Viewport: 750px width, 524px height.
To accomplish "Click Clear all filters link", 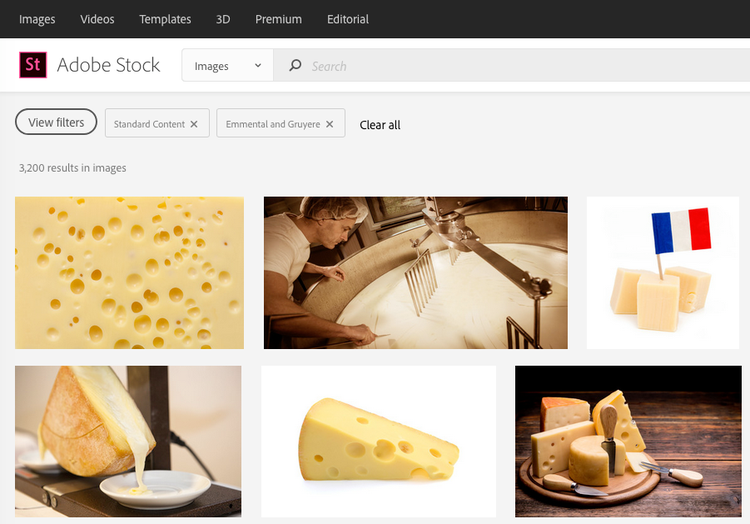I will tap(380, 125).
